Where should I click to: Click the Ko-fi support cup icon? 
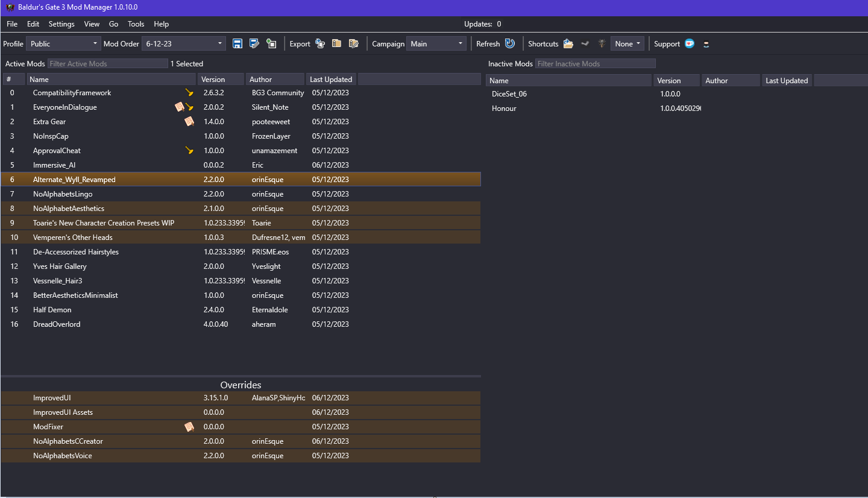[x=690, y=43]
